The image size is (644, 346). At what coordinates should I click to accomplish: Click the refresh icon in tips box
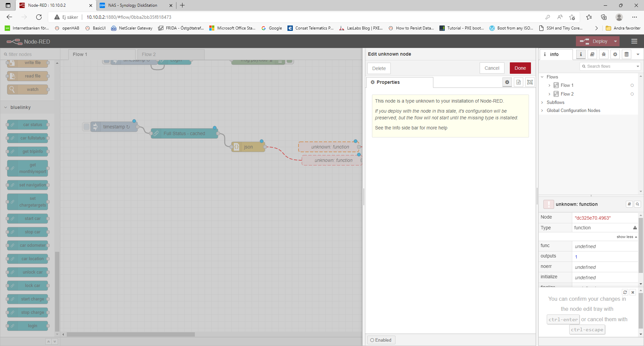coord(625,292)
